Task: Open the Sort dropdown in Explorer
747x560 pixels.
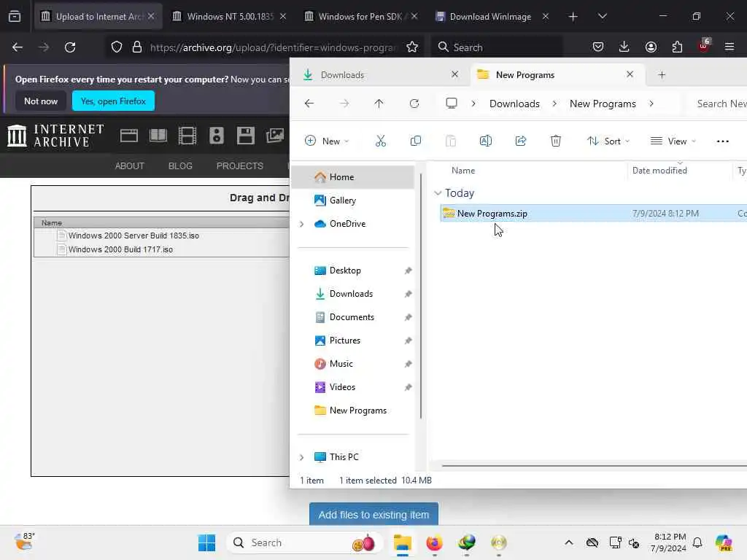Action: [x=608, y=141]
